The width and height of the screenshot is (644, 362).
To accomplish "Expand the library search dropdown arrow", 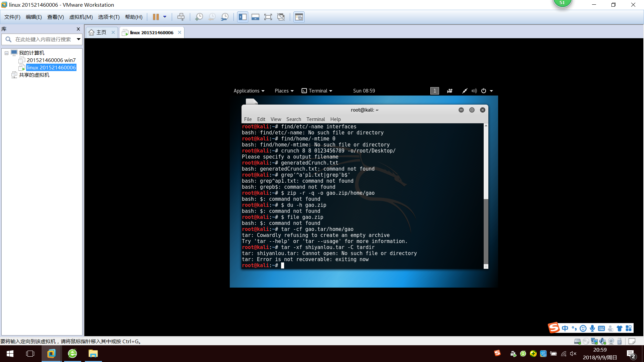I will pos(78,40).
